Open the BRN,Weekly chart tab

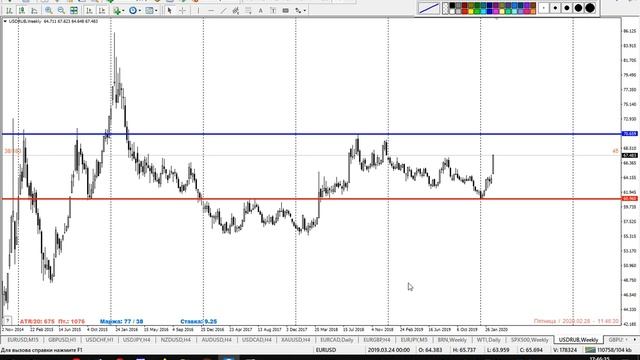[452, 340]
